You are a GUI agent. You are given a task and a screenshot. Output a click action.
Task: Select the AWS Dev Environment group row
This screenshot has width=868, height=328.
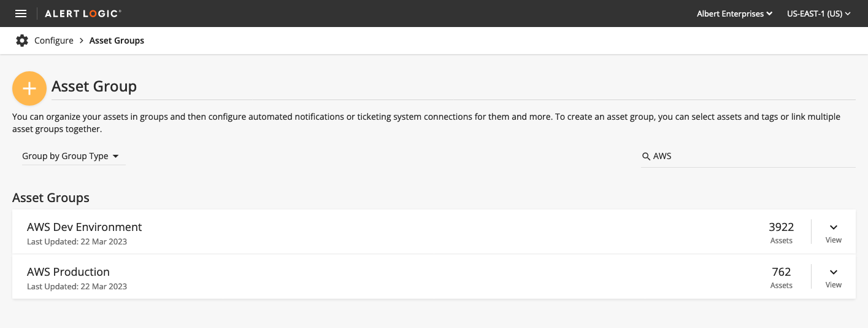tap(434, 232)
